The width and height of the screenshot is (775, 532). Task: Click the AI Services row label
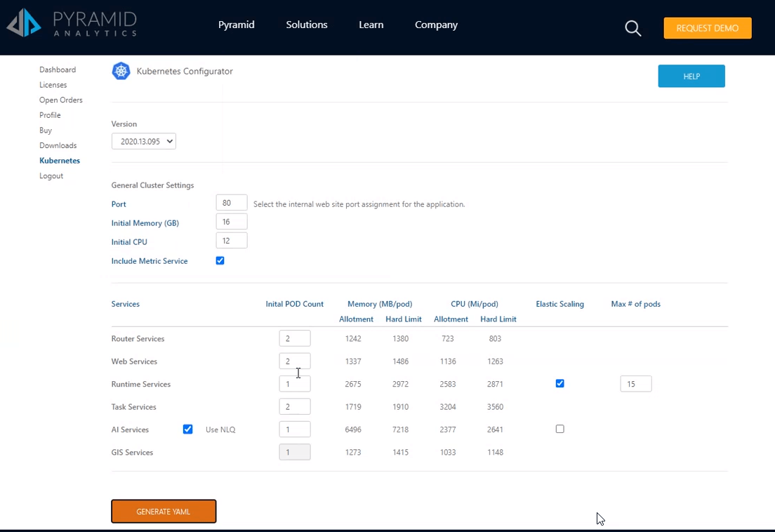coord(130,430)
